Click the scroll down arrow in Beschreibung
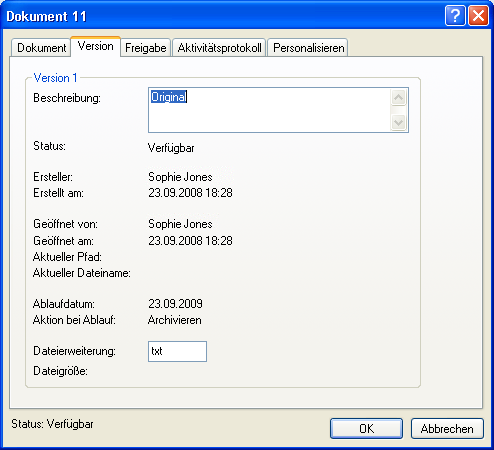 (398, 122)
